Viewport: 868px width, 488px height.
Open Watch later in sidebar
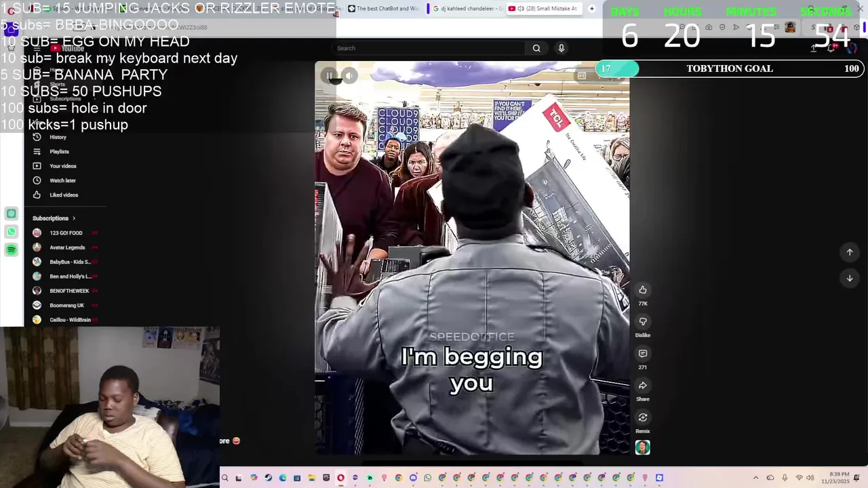pos(62,181)
